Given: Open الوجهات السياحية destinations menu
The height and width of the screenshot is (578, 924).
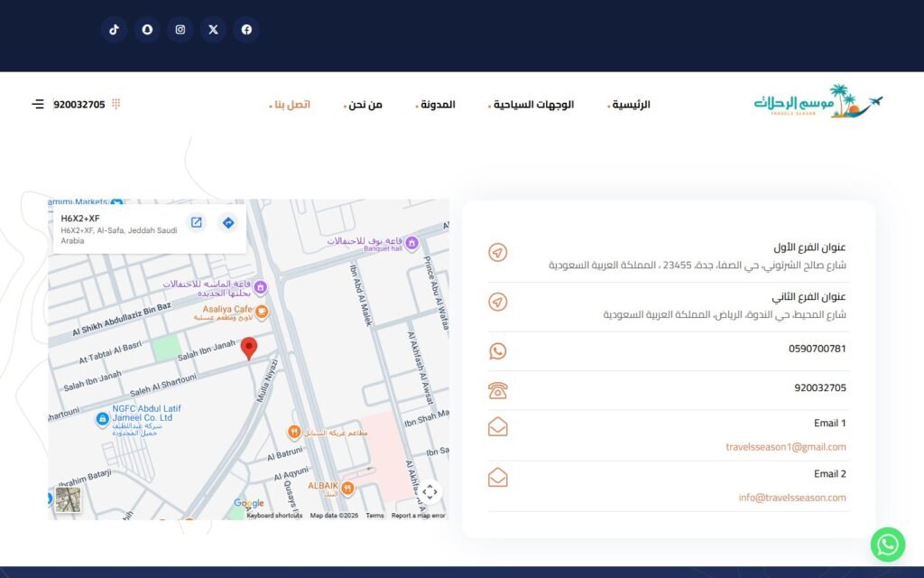Looking at the screenshot, I should click(534, 105).
